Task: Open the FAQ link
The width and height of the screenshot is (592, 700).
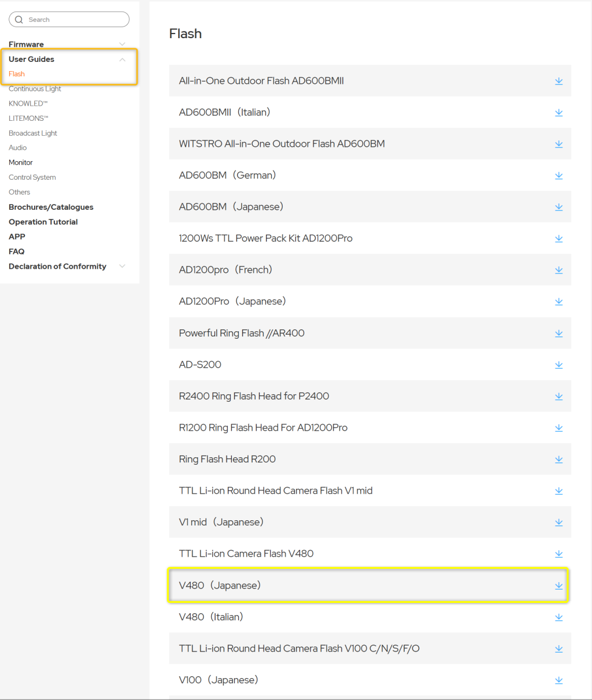Action: click(x=17, y=251)
